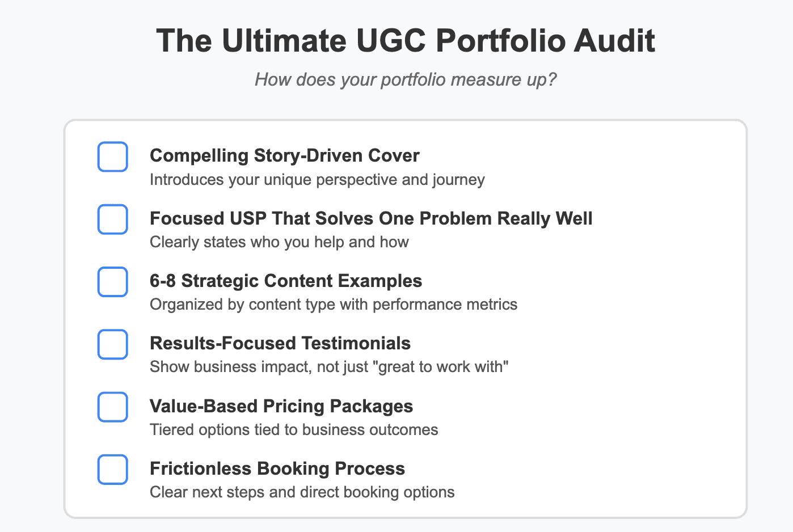The image size is (793, 532).
Task: Check the Value-Based Pricing Packages checkbox
Action: coord(112,407)
